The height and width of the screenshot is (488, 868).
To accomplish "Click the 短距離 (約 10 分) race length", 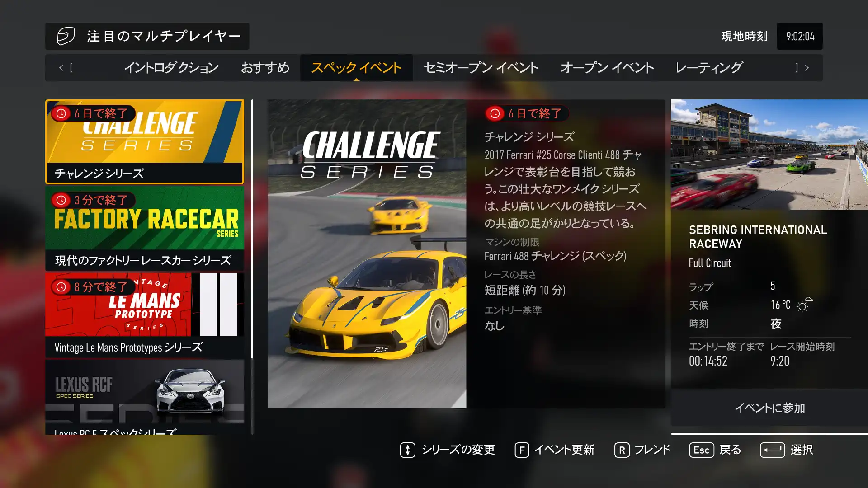I will point(525,290).
